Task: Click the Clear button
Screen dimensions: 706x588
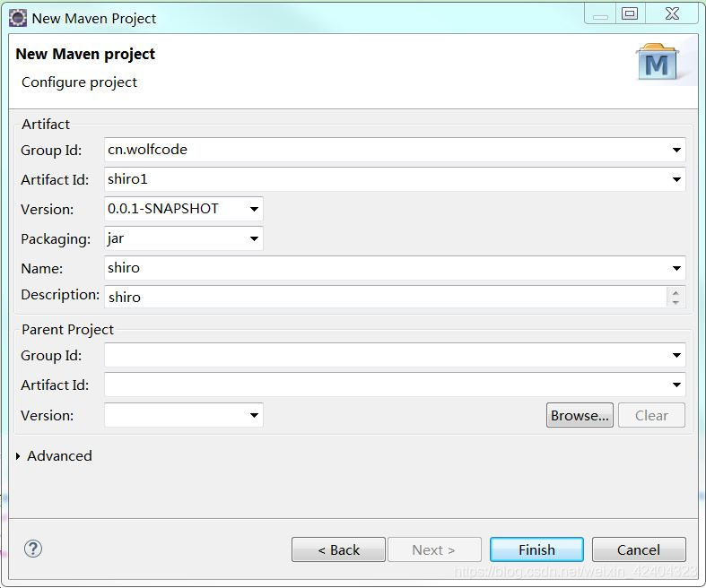Action: click(651, 415)
